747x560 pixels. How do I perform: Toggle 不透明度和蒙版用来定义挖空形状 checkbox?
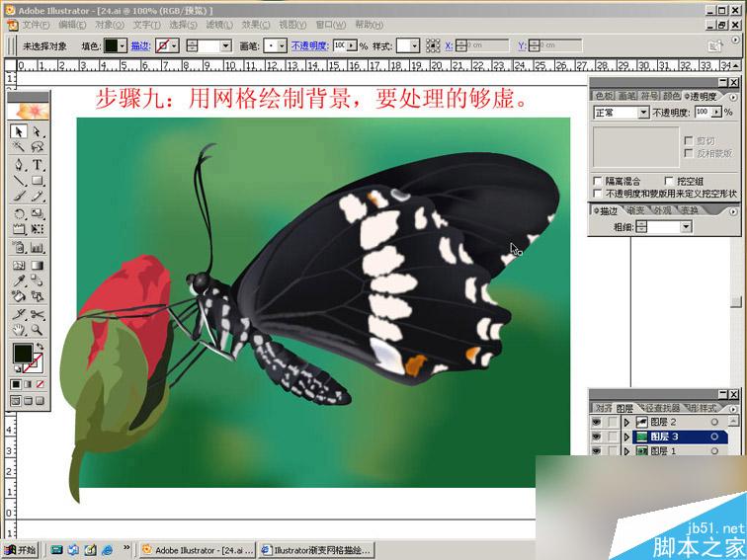click(598, 194)
